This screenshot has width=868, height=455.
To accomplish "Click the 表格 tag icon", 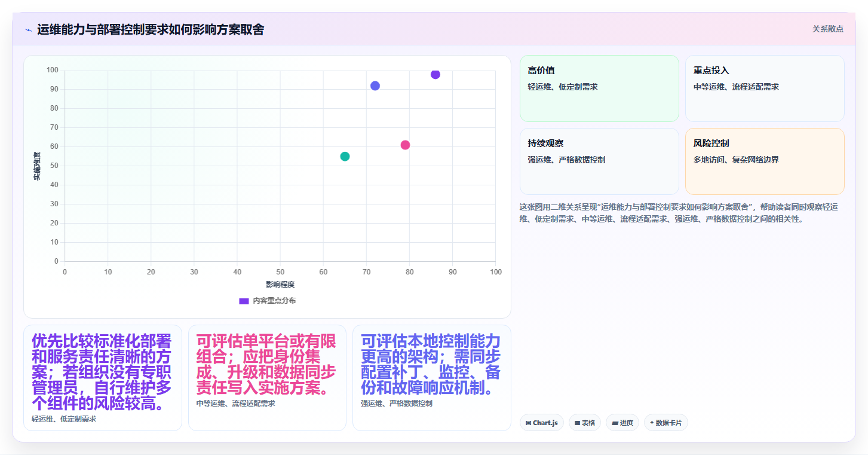I will (x=578, y=423).
